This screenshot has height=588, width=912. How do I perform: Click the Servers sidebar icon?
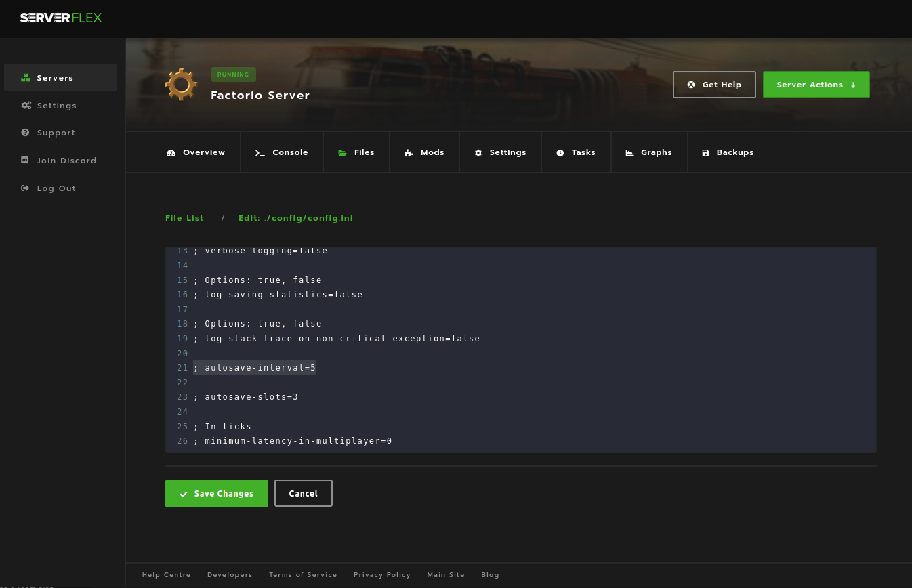click(x=26, y=78)
